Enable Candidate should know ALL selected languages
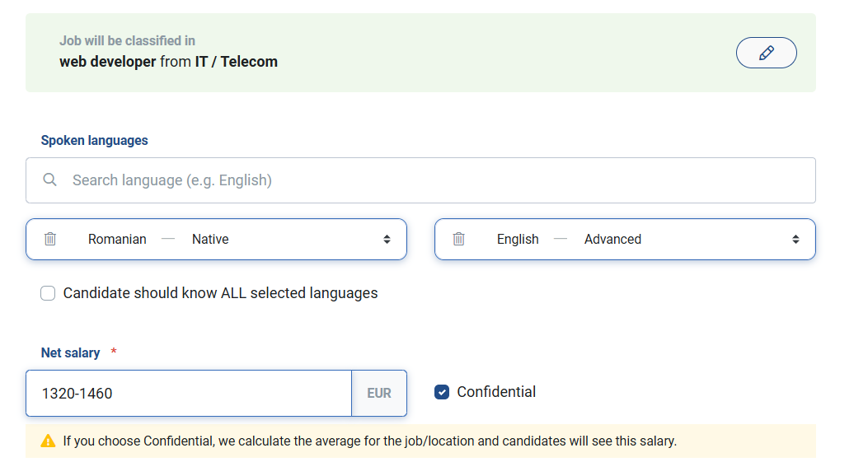 coord(48,293)
